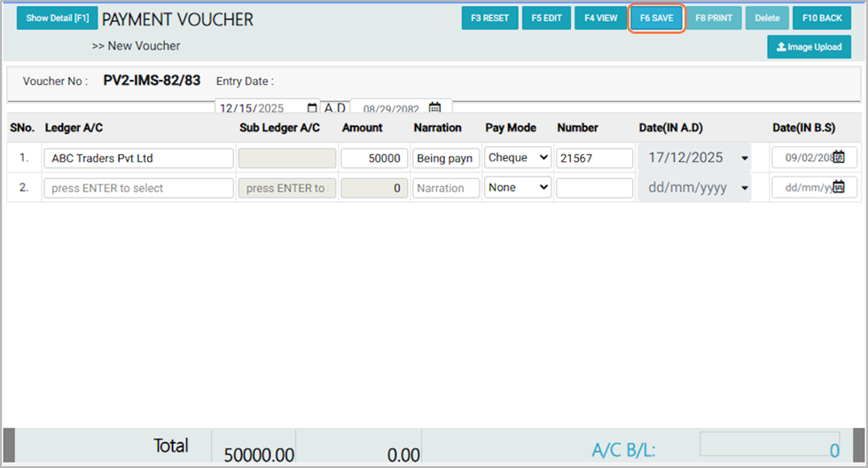This screenshot has width=868, height=468.
Task: Go back using F10 BACK button
Action: pos(821,18)
